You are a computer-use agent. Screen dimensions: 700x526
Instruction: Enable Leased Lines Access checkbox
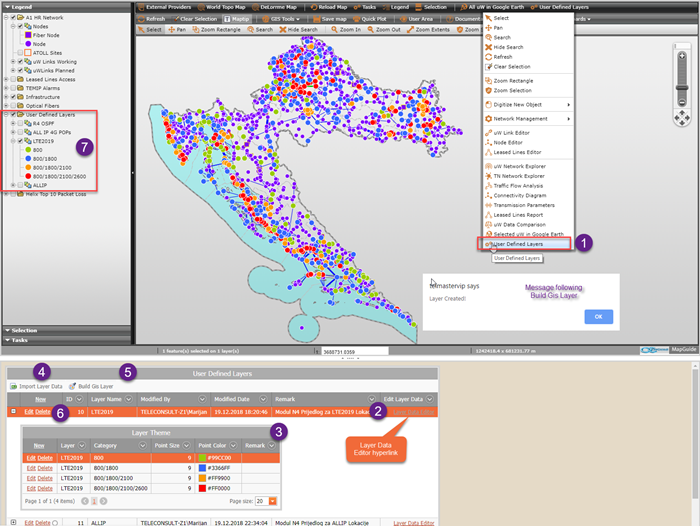click(x=13, y=79)
